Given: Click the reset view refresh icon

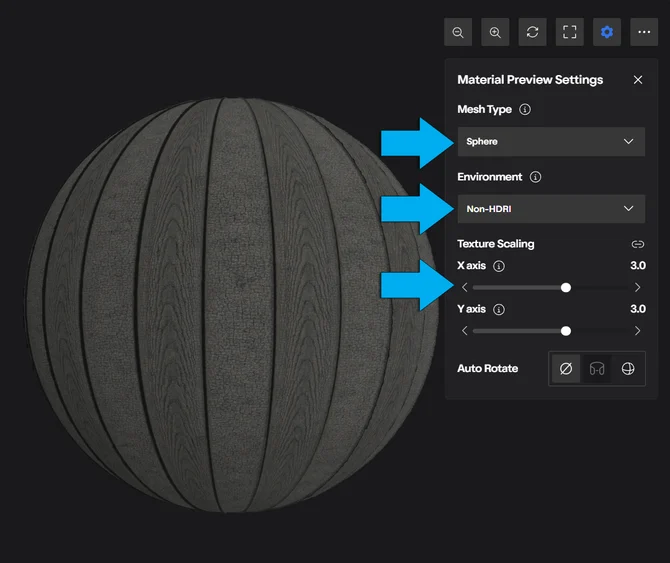Looking at the screenshot, I should pyautogui.click(x=532, y=32).
